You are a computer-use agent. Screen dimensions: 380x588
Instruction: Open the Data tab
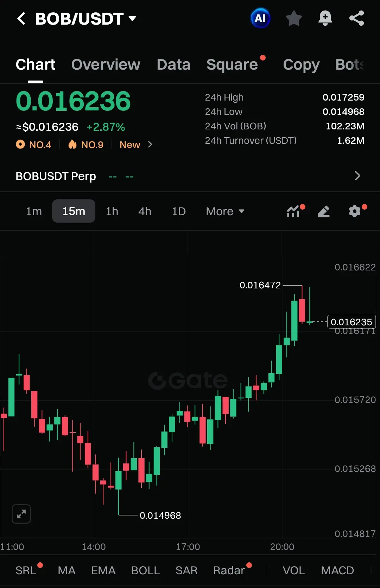(174, 65)
